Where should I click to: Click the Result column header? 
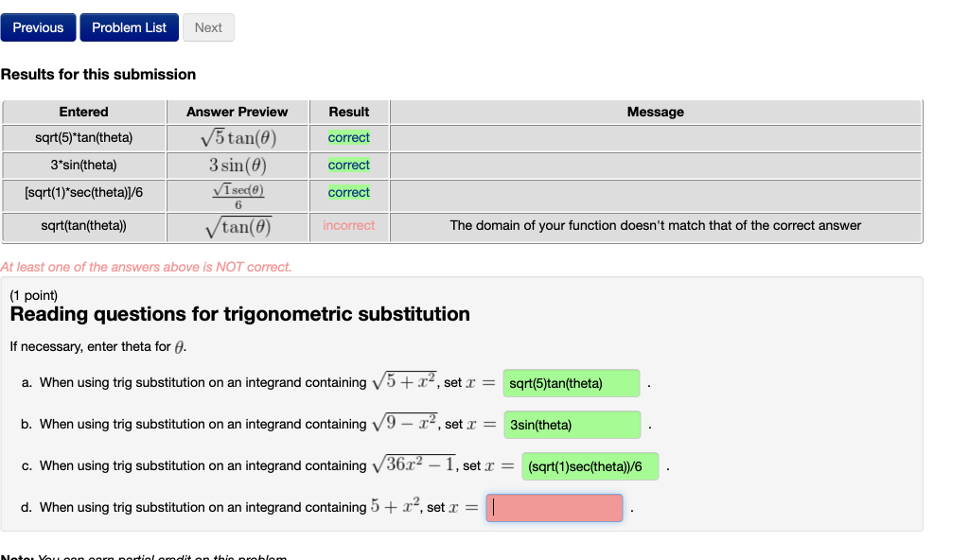coord(348,112)
